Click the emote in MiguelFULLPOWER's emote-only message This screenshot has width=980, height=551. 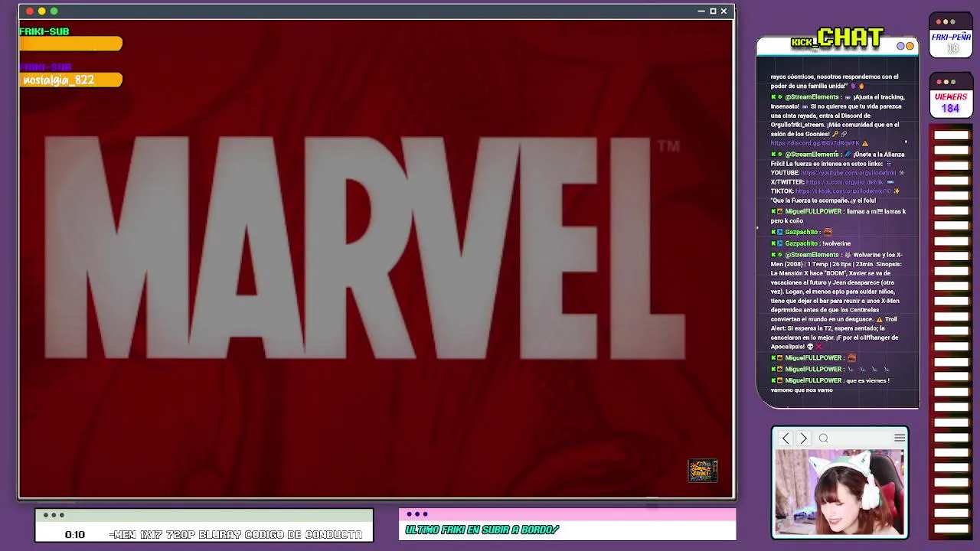851,357
